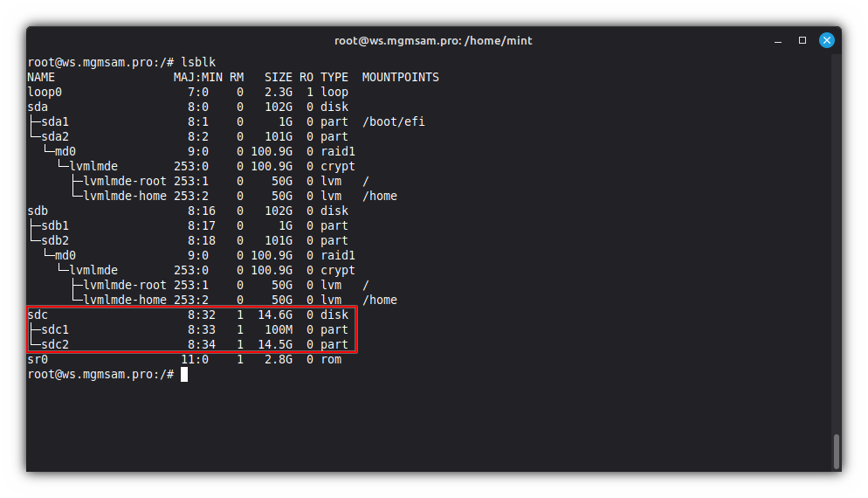Click the 14.6G size value
Viewport: 868px width, 498px height.
pos(278,315)
